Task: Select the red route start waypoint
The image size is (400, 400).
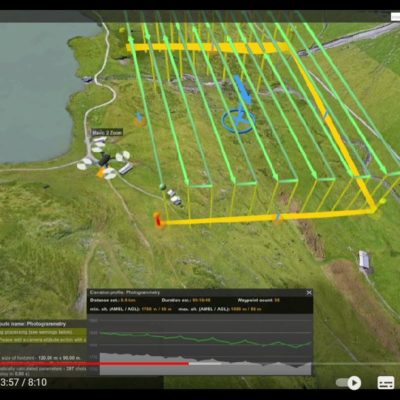Action: [158, 220]
